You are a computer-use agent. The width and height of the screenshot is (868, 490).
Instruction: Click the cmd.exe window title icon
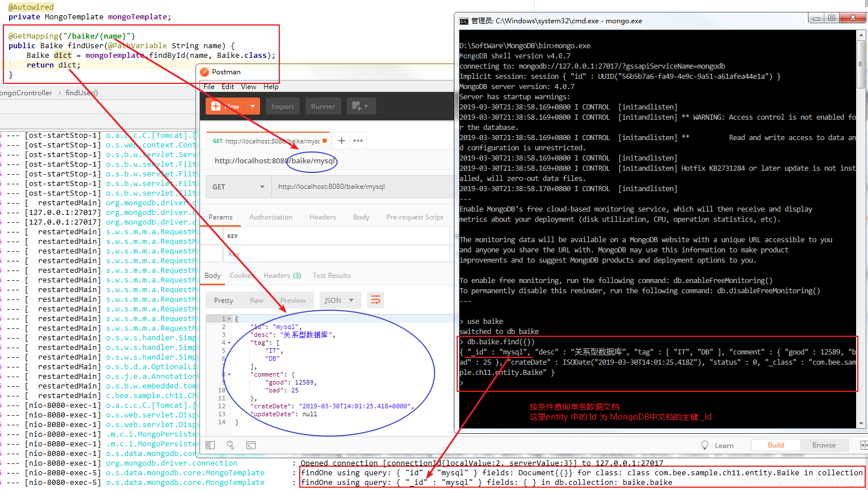(464, 21)
